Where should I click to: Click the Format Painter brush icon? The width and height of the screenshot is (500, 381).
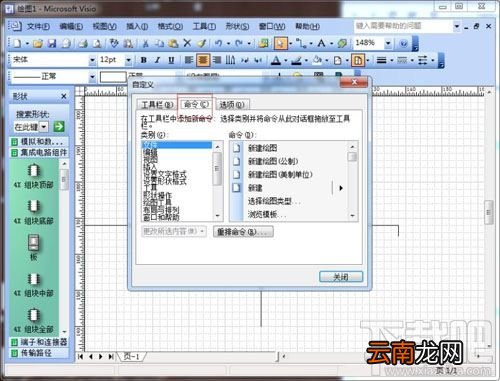pos(201,43)
